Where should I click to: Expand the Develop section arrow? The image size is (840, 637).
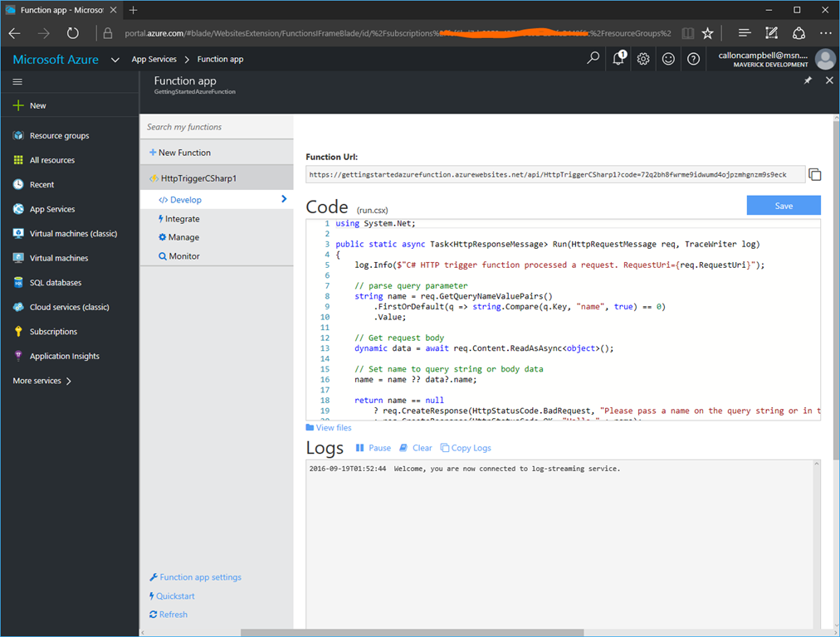(x=284, y=199)
